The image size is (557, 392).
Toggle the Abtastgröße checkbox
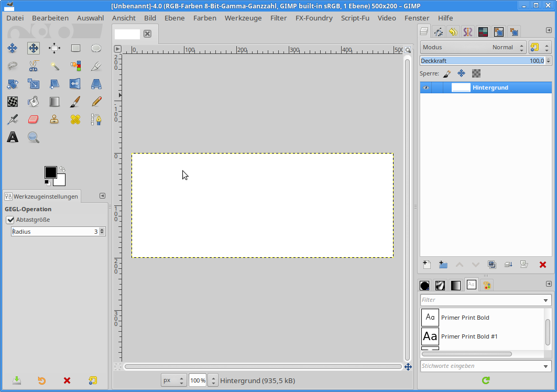pos(10,220)
